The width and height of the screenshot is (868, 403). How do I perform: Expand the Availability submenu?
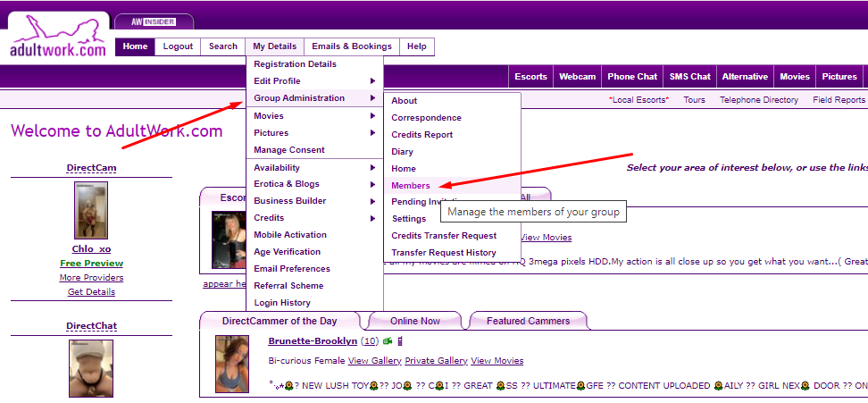coord(314,168)
